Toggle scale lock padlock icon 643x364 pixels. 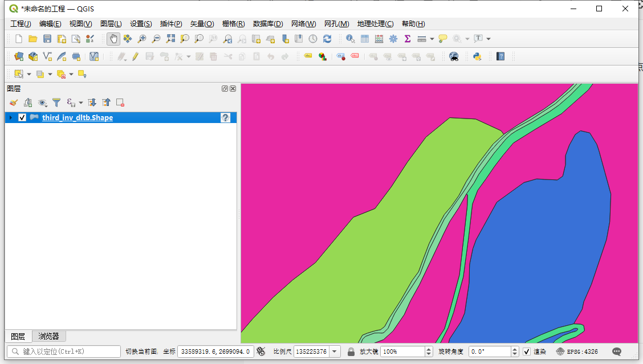coord(351,351)
